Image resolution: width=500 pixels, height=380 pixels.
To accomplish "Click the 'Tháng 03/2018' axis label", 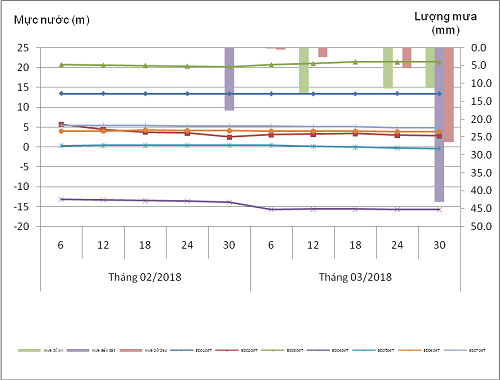I will 355,277.
